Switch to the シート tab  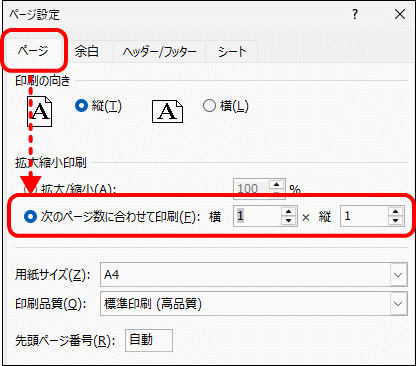(x=232, y=52)
